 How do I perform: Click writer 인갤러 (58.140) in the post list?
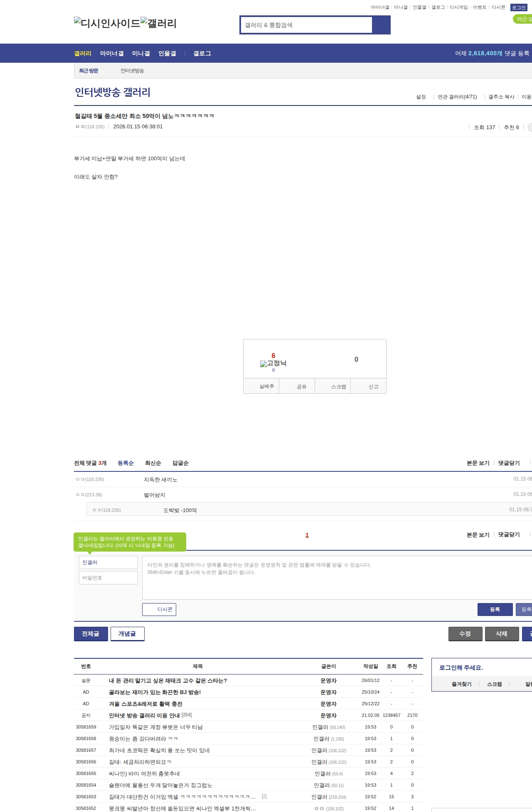click(x=329, y=727)
